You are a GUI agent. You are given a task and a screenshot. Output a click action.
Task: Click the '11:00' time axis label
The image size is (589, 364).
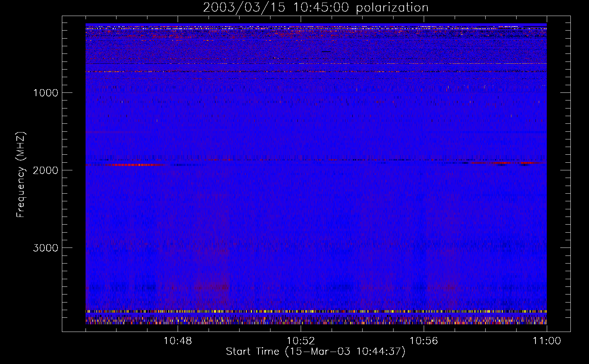tap(547, 341)
